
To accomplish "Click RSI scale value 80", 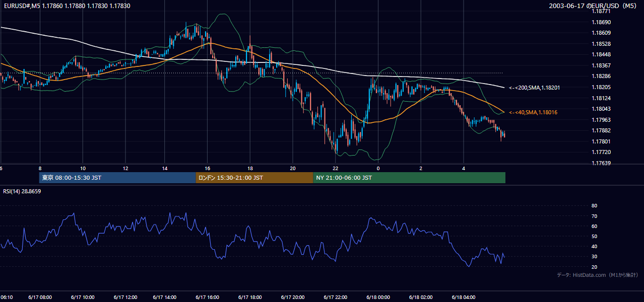I will (x=594, y=206).
